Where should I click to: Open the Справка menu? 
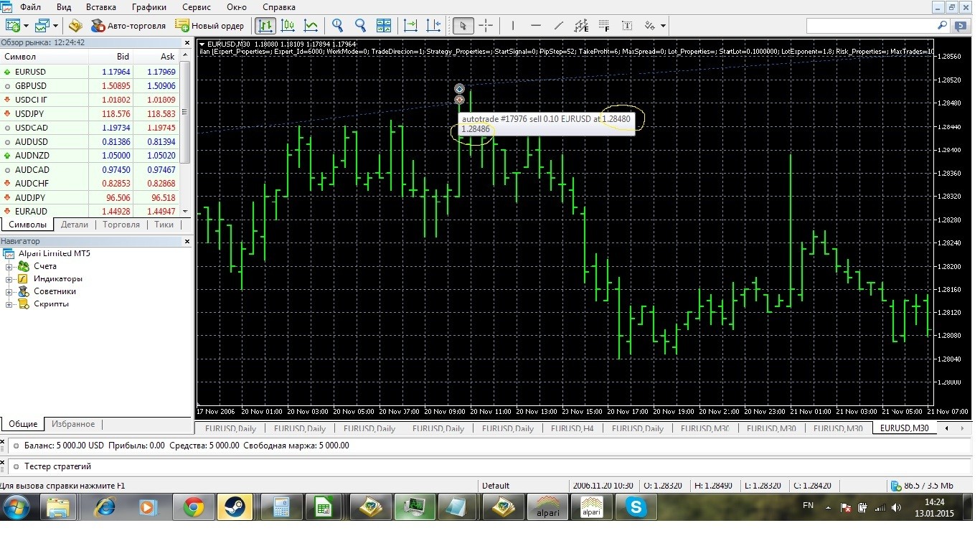click(279, 7)
